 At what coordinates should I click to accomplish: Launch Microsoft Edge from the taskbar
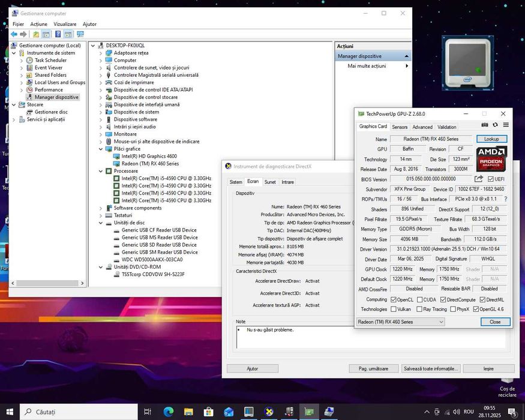pos(168,412)
